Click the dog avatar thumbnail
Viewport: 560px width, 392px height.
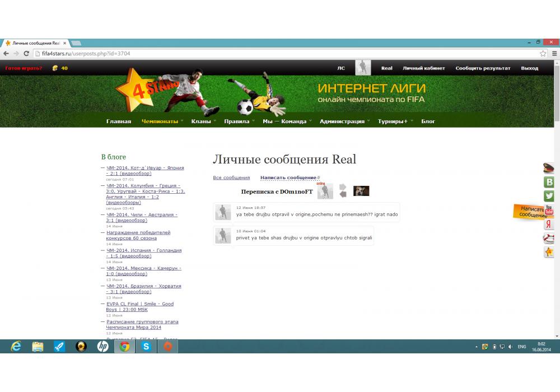click(x=361, y=191)
